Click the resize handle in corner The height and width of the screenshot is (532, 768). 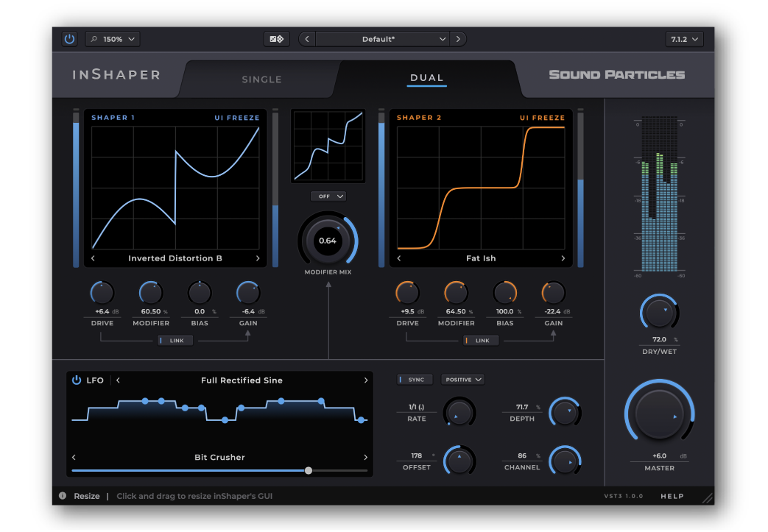coord(707,498)
